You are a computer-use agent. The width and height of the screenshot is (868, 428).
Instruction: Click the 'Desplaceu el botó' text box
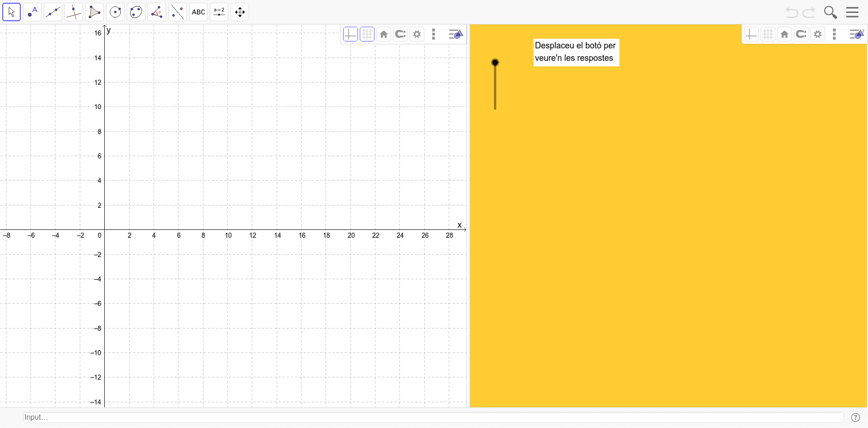click(x=577, y=52)
